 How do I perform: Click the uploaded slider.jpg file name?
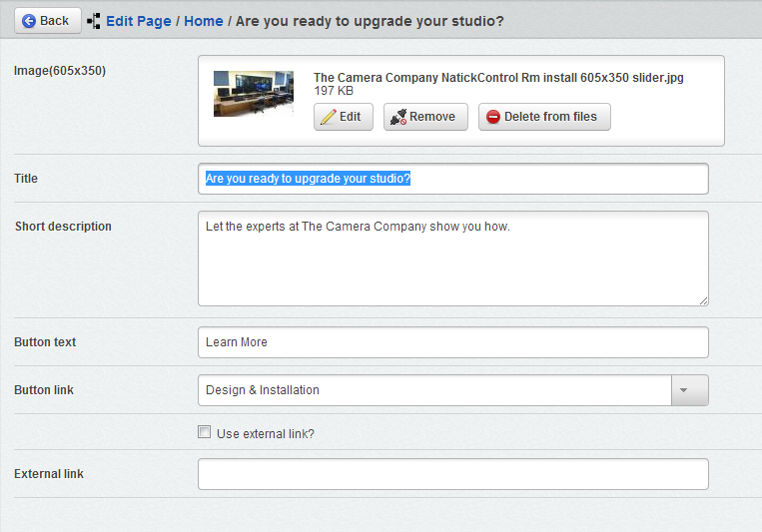point(498,77)
